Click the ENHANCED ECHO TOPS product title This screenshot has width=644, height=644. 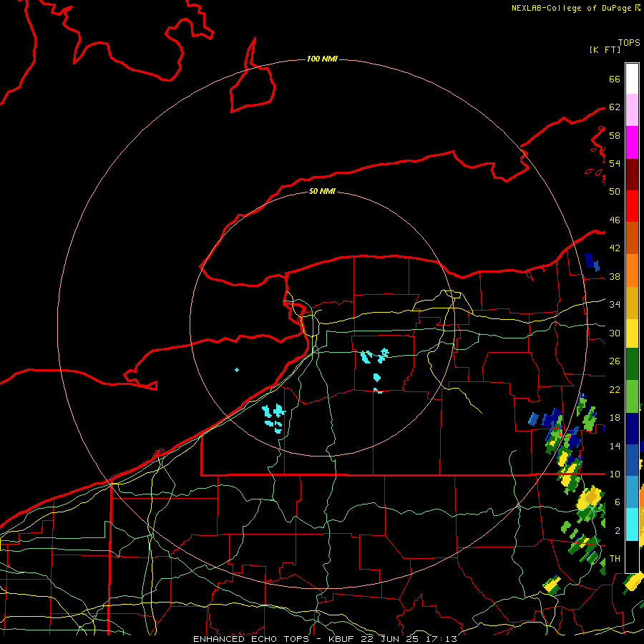point(251,639)
